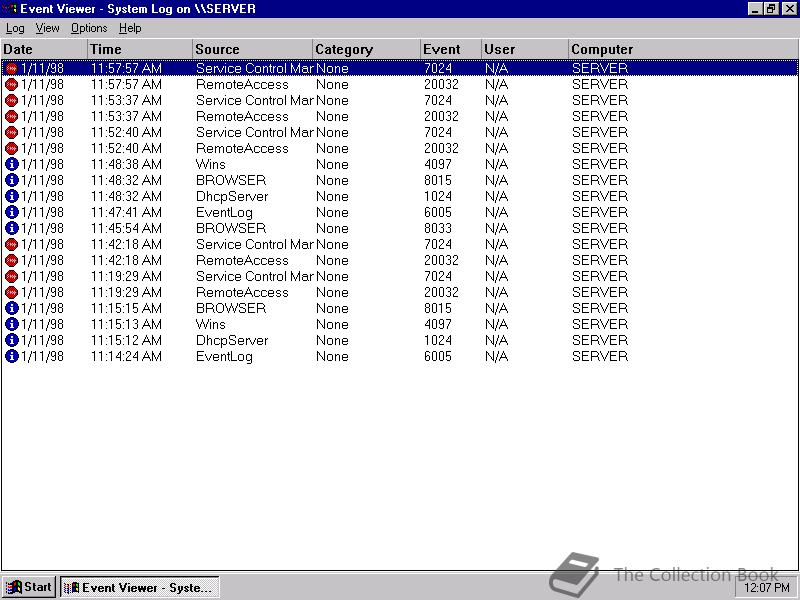Viewport: 800px width, 600px height.
Task: Click the User column header
Action: pos(525,49)
